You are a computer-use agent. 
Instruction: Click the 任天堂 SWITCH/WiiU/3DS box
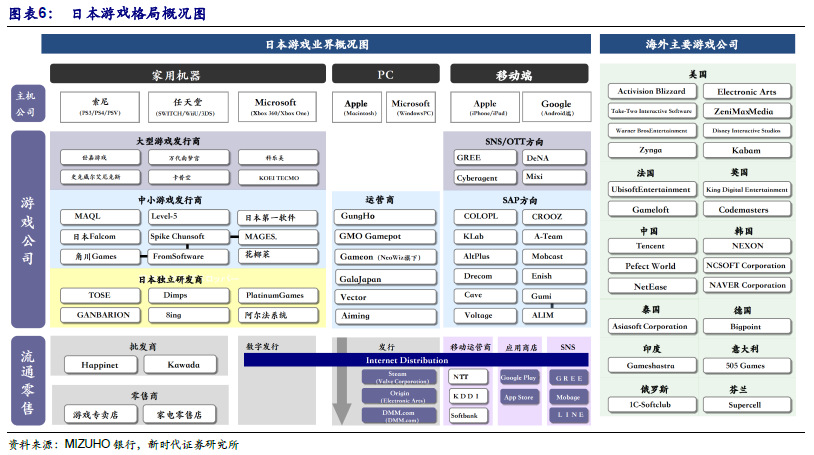[188, 107]
